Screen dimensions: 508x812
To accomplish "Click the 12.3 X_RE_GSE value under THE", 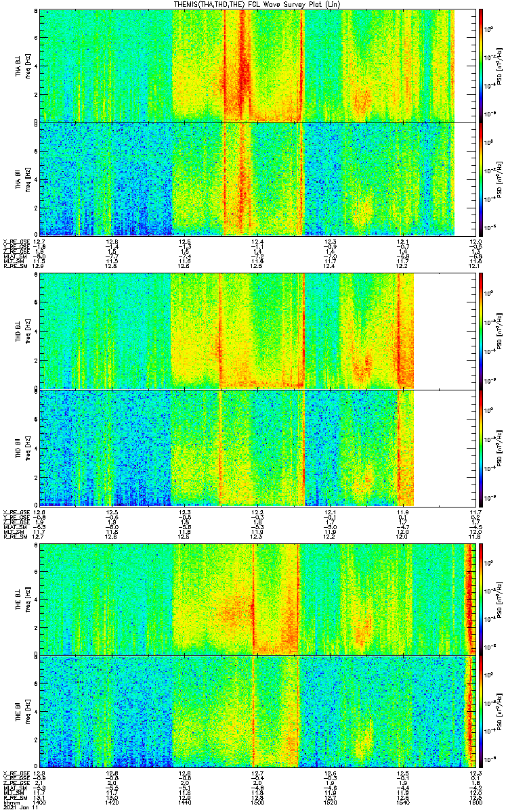I will tap(475, 773).
